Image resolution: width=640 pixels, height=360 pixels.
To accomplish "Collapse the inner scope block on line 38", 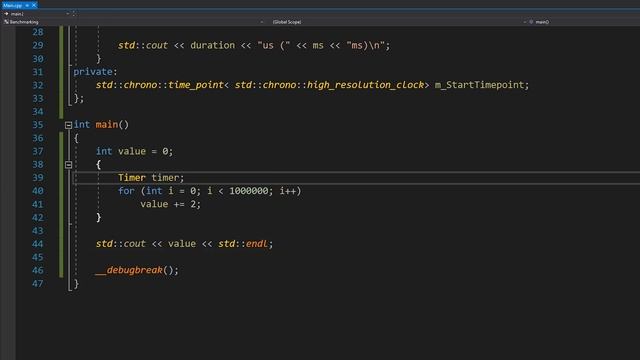I will point(69,165).
